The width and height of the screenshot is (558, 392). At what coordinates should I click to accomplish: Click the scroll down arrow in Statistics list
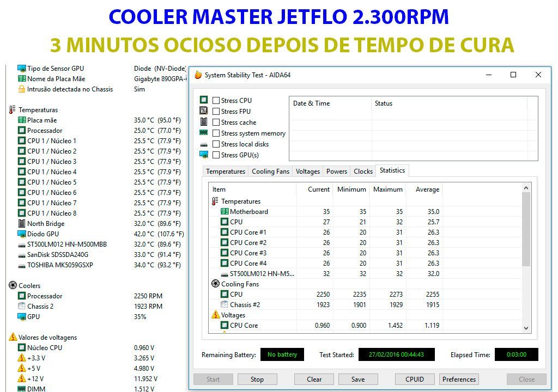526,328
